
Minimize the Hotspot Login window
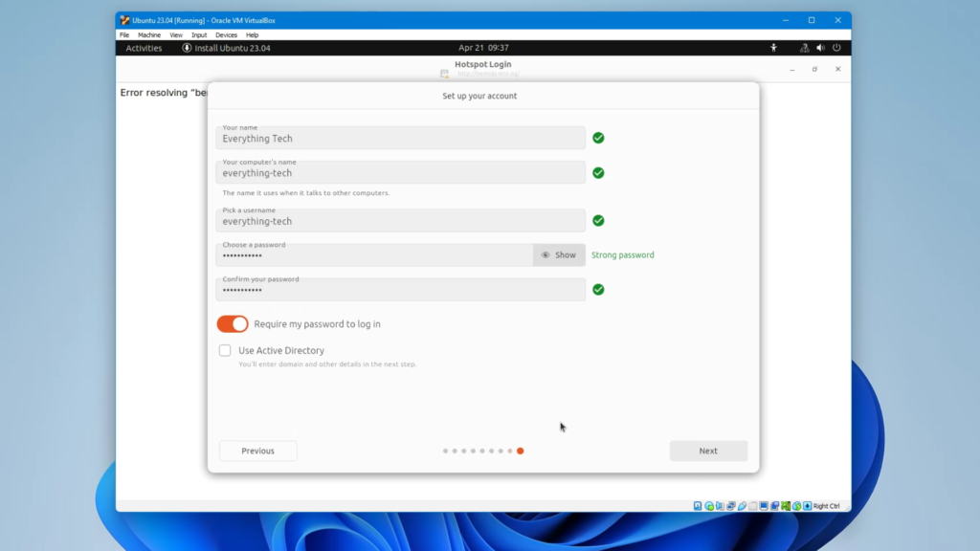[x=791, y=69]
